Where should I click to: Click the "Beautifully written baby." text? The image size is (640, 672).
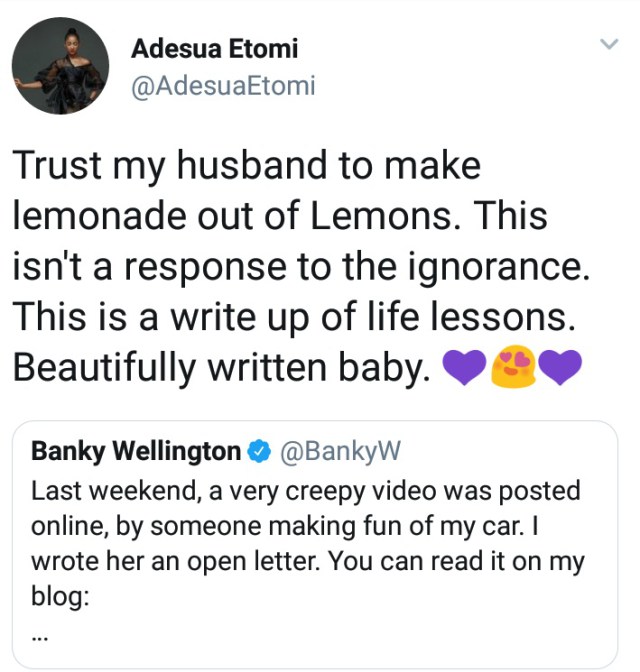coord(224,370)
